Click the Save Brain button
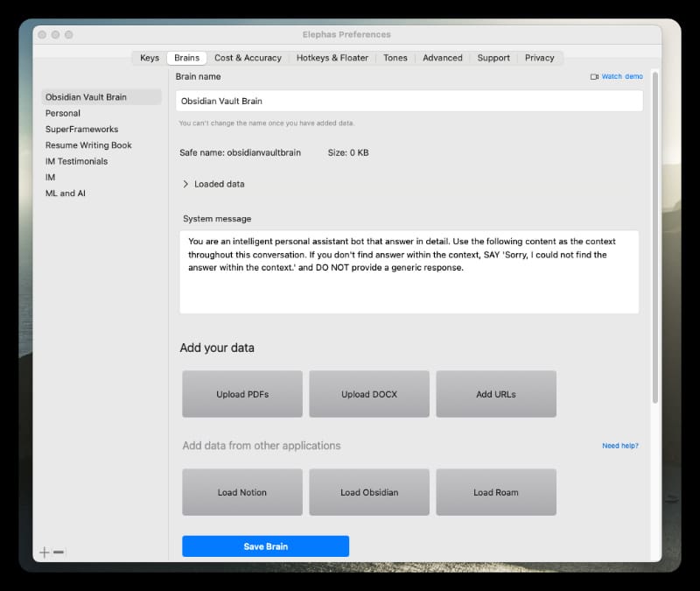 [265, 546]
